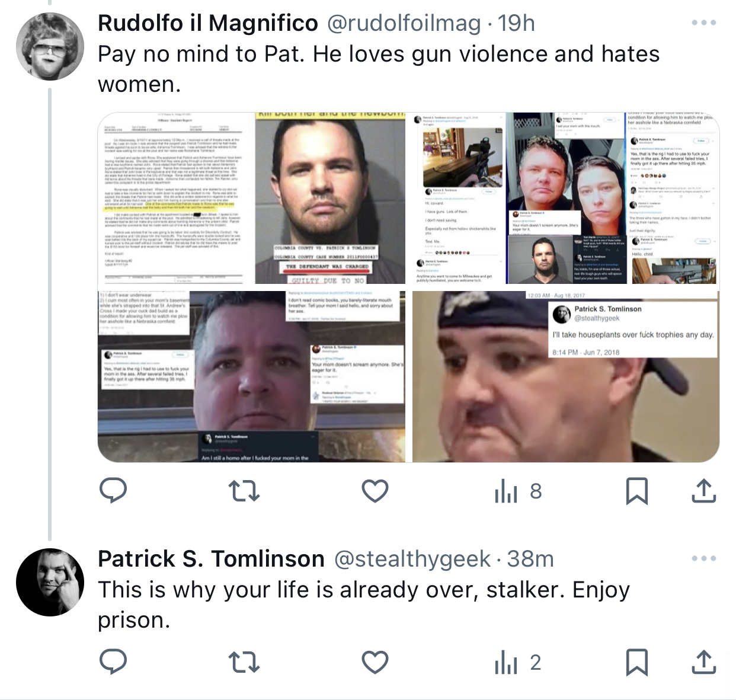The height and width of the screenshot is (700, 736).
Task: Open Rudolfo il Magnifico's profile avatar
Action: point(50,46)
